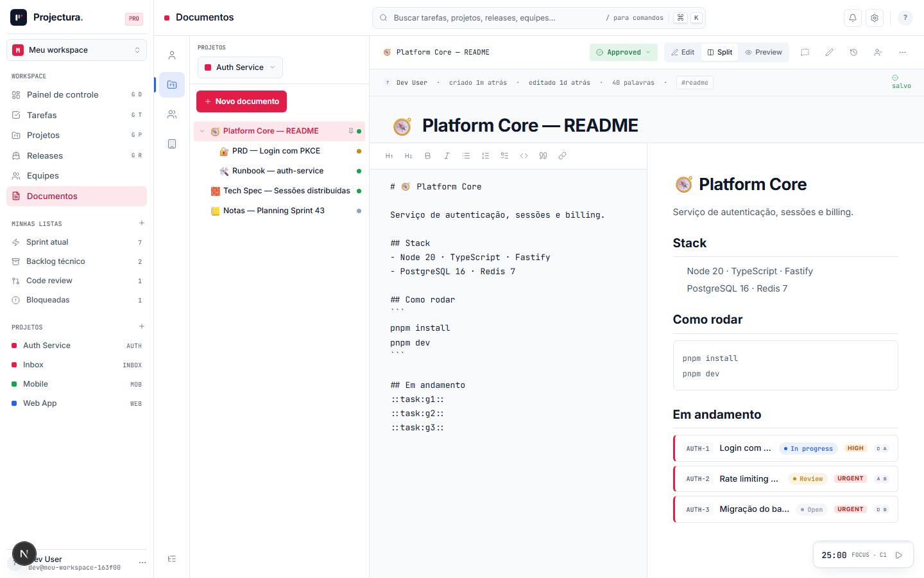The height and width of the screenshot is (578, 924).
Task: Open the Auth Service project with red swatch
Action: (76, 346)
